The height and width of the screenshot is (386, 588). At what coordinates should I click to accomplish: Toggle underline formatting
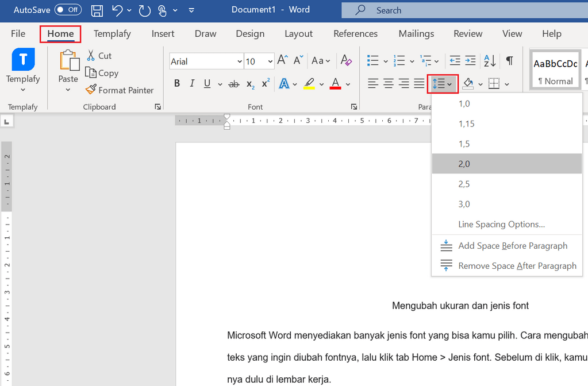(206, 83)
